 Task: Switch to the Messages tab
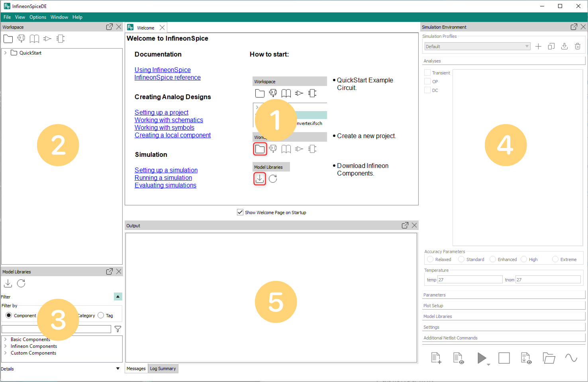[x=136, y=368]
